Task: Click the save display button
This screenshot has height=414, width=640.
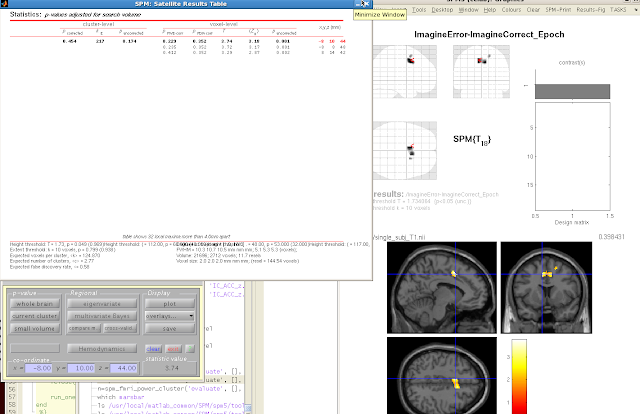Action: point(169,328)
